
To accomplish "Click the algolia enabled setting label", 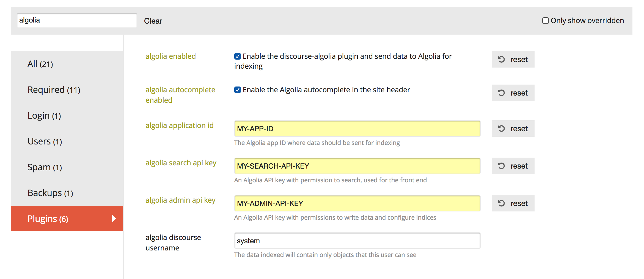I will click(170, 56).
